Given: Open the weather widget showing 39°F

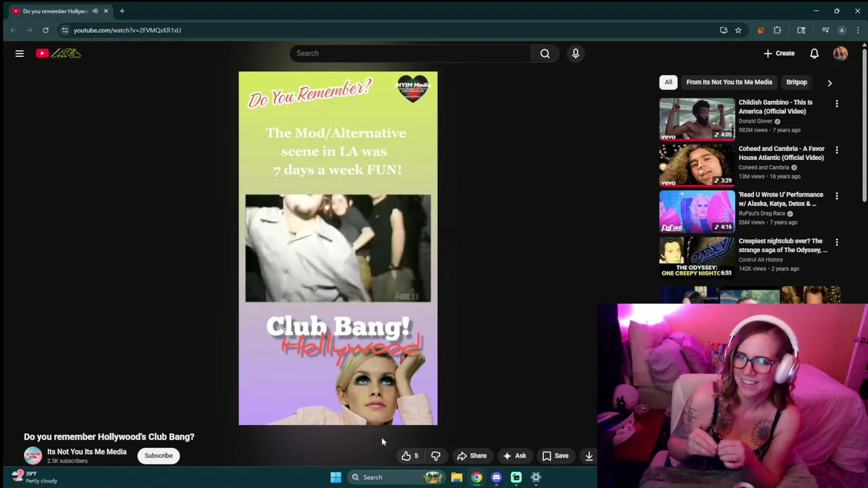Looking at the screenshot, I should click(x=34, y=477).
